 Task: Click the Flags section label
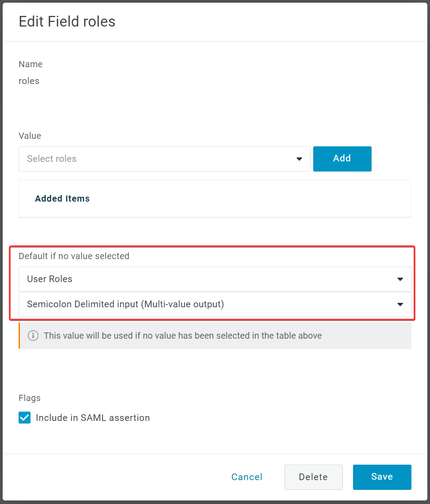coord(30,398)
